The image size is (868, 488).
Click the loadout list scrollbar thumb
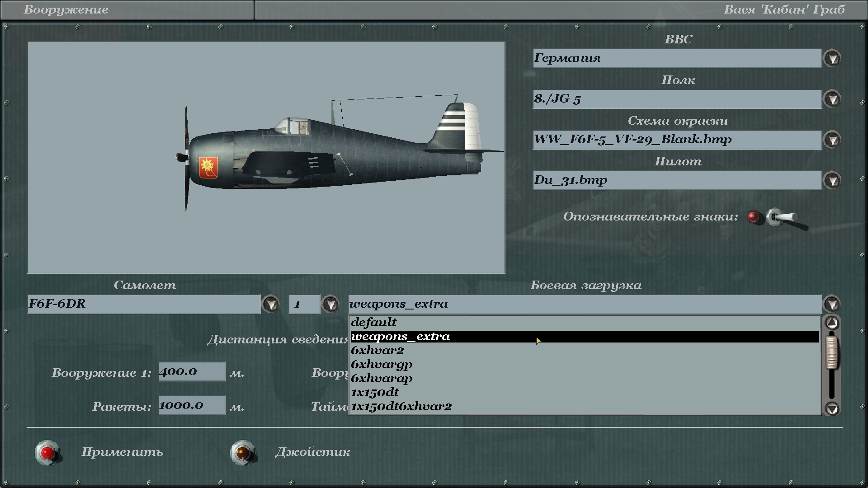[x=832, y=353]
